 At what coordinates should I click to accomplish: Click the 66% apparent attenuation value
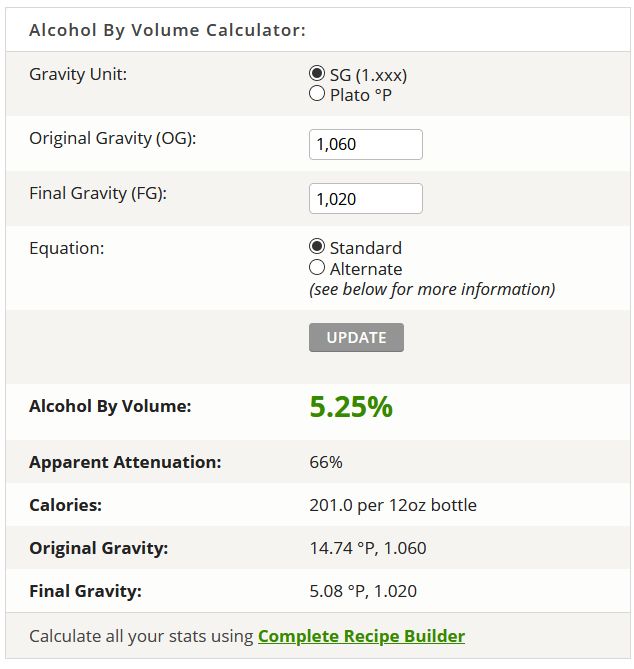[x=326, y=462]
